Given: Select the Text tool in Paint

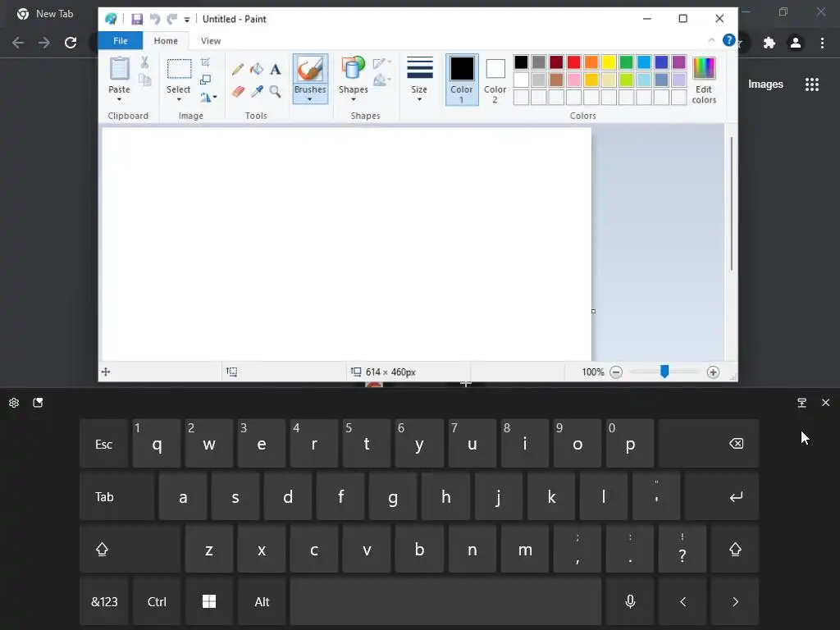Looking at the screenshot, I should coord(276,69).
